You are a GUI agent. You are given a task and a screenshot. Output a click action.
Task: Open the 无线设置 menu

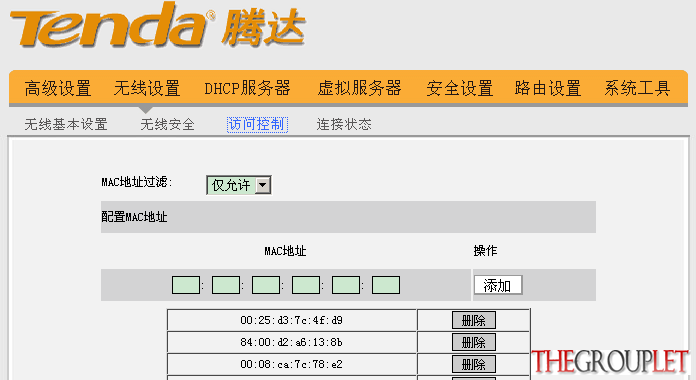tap(147, 88)
